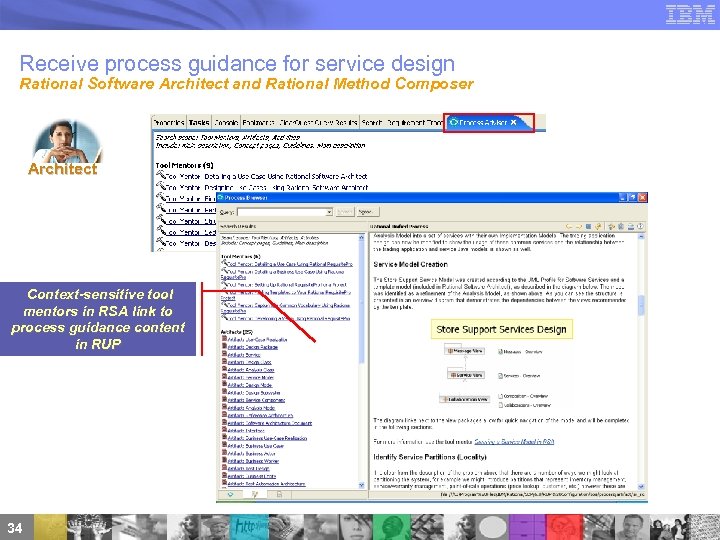Open Tool Mentor Setting Up Rational RequisitePro for a Project
The image size is (720, 540).
287,285
